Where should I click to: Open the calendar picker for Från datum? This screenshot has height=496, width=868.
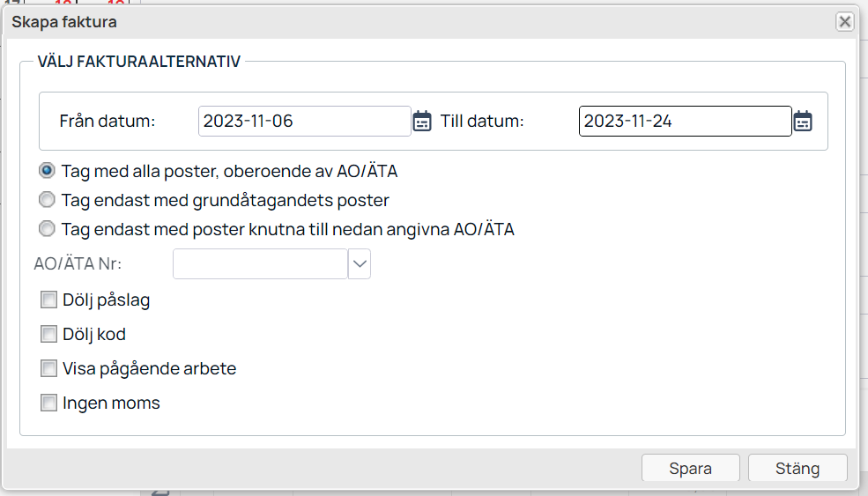pos(422,121)
